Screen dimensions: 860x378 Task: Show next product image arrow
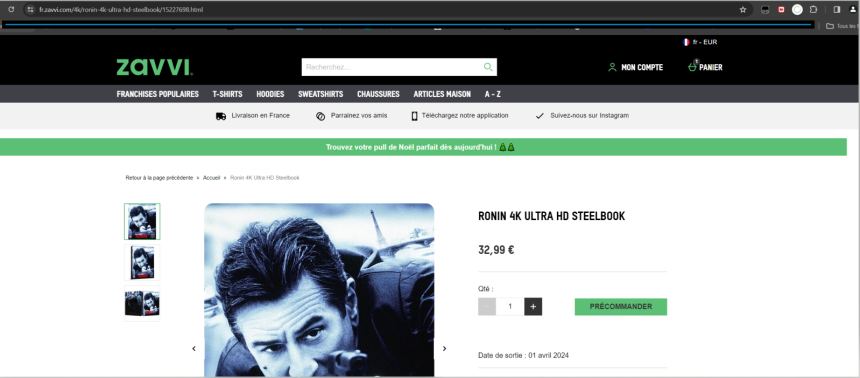(x=444, y=348)
